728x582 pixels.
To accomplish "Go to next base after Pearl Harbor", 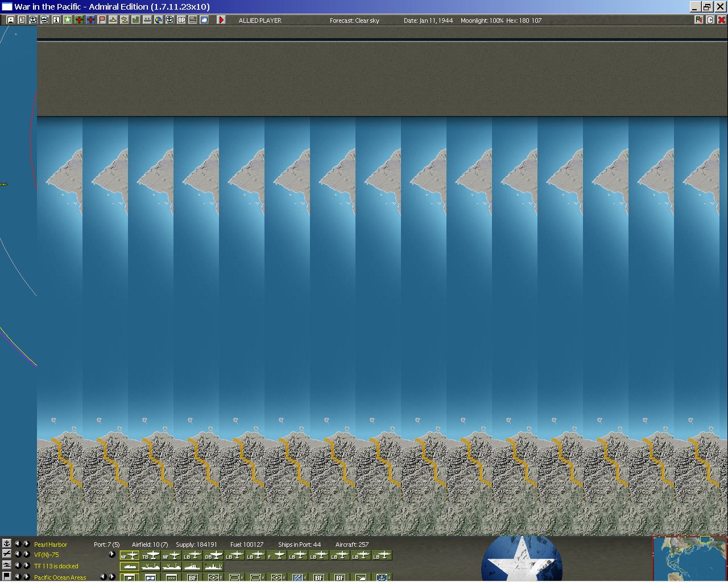I will (26, 544).
